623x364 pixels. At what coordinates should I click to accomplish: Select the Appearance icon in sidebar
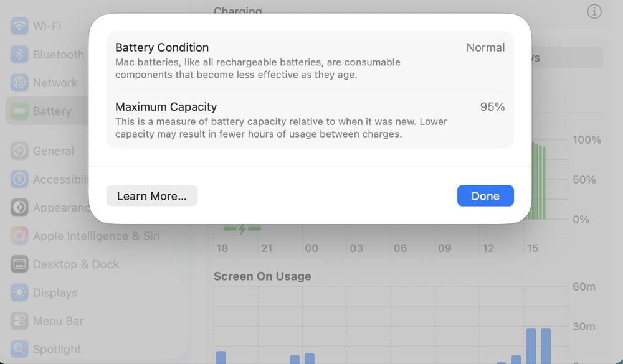click(19, 207)
